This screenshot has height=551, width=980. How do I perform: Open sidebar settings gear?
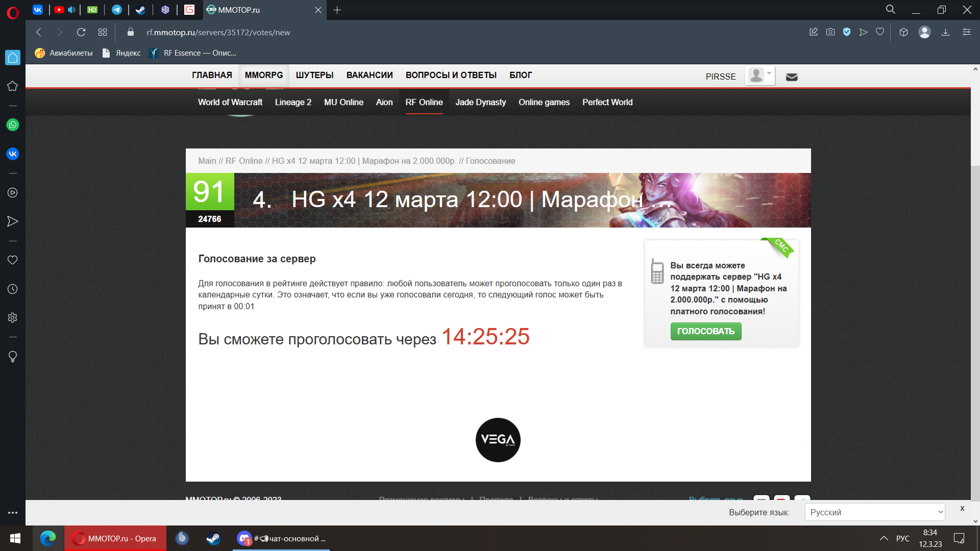(x=13, y=318)
